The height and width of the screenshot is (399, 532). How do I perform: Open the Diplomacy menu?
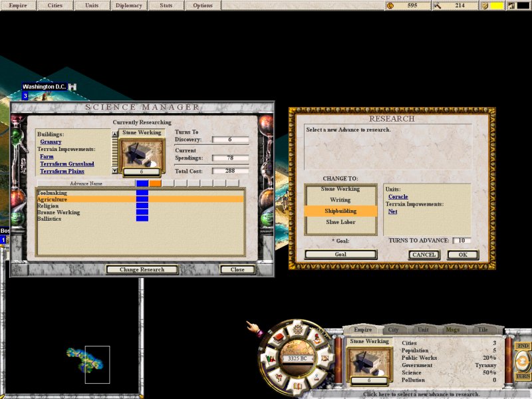pyautogui.click(x=128, y=5)
